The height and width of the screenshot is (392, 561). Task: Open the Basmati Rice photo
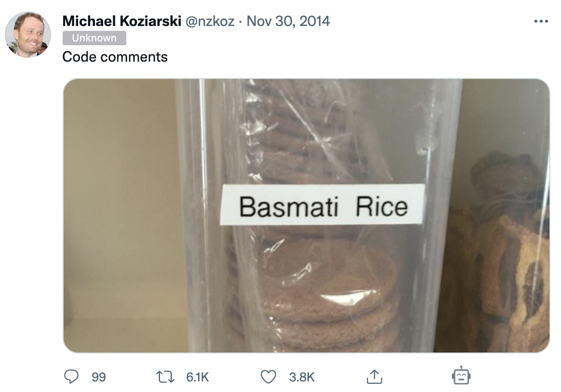[x=306, y=215]
